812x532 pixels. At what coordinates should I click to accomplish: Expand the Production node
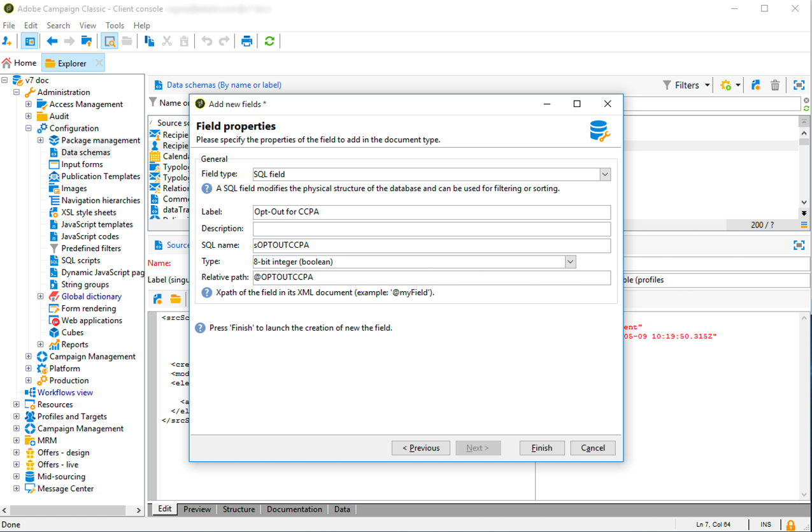[x=29, y=380]
